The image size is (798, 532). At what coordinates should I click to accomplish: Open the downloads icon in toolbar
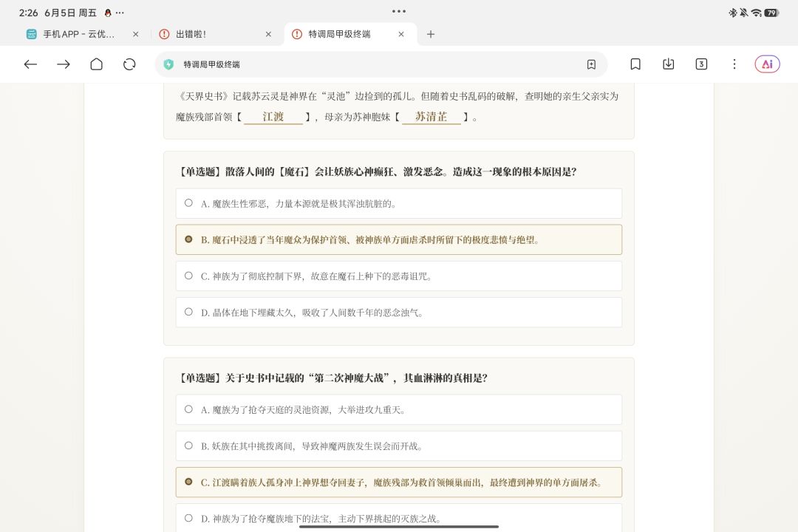(x=668, y=64)
